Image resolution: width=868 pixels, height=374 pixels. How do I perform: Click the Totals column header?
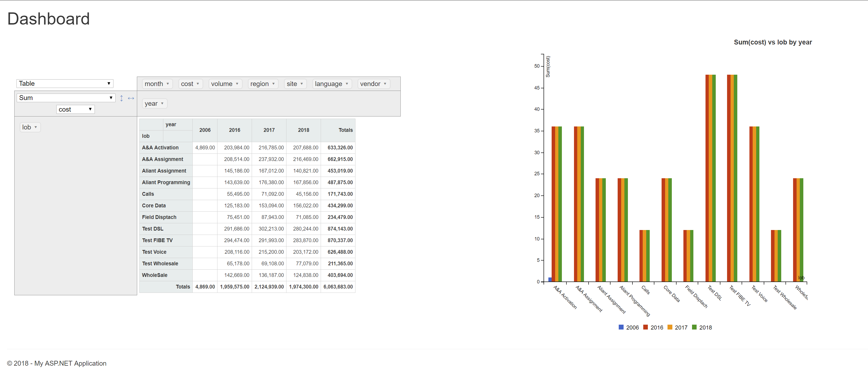[345, 130]
